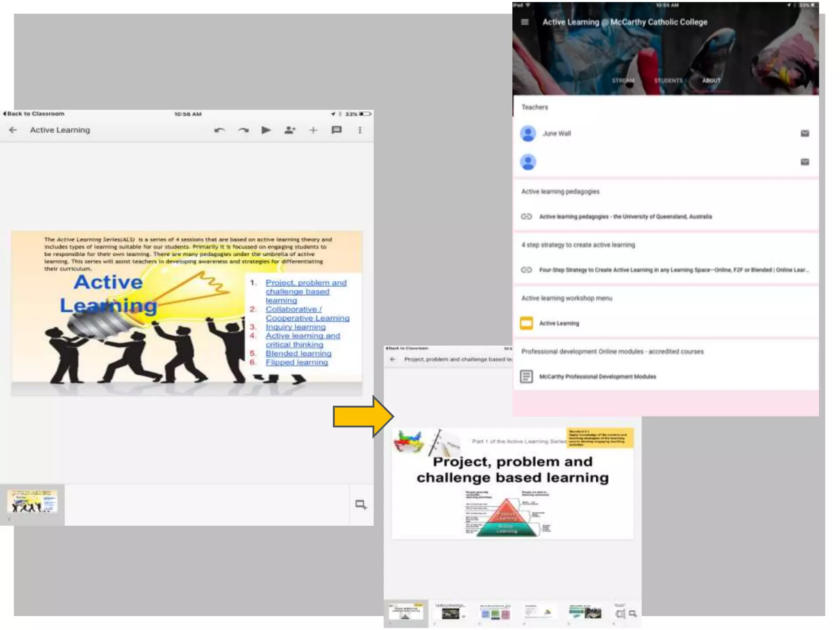Click the undo arrow in Slides toolbar
Image resolution: width=840 pixels, height=630 pixels.
tap(219, 130)
